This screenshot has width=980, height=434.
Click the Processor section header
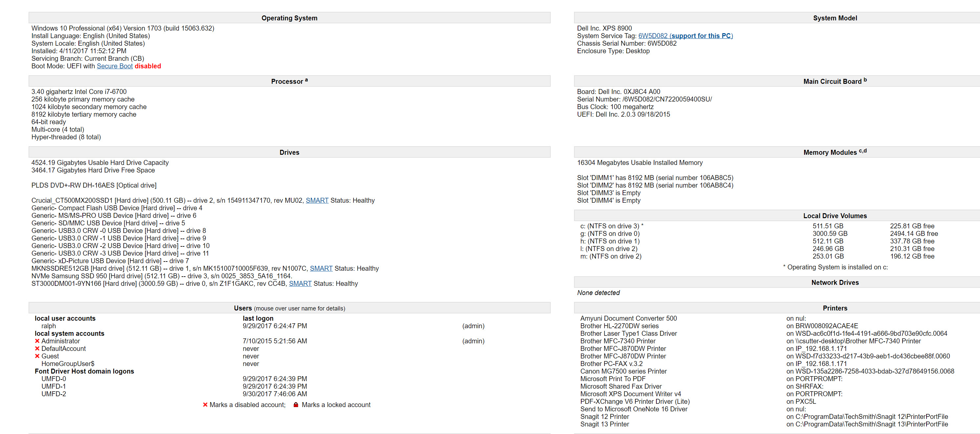click(x=289, y=81)
